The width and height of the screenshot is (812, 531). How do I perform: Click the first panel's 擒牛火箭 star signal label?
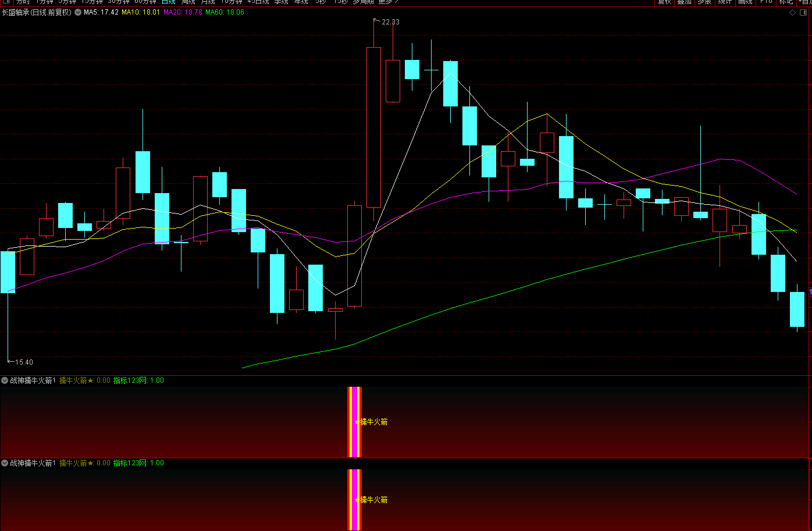(x=371, y=422)
